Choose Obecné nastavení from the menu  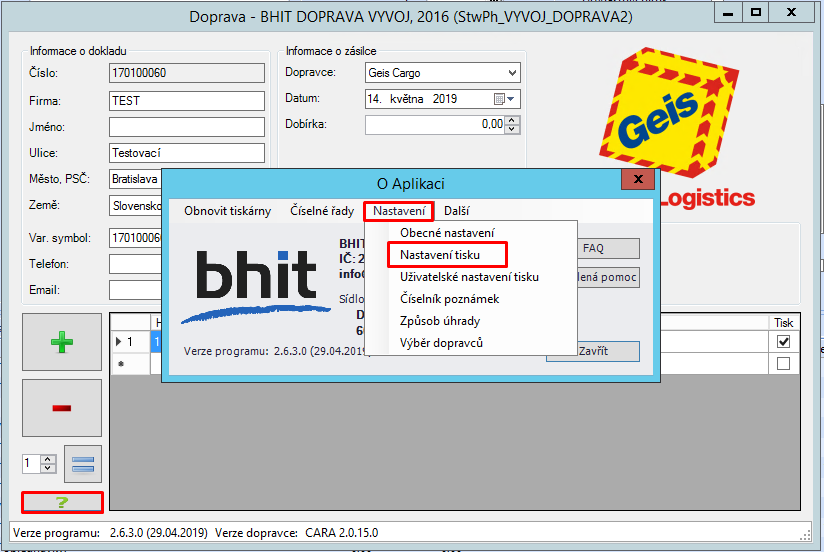pyautogui.click(x=471, y=232)
